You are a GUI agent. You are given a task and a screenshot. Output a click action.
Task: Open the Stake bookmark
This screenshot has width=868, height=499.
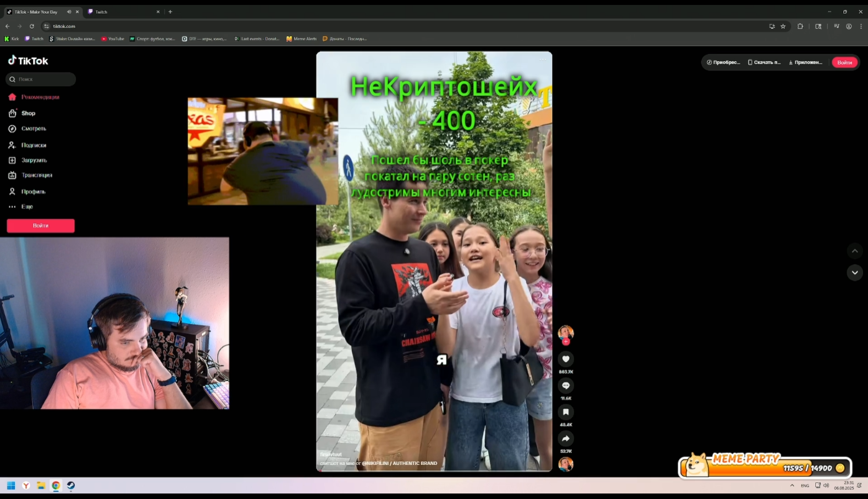pyautogui.click(x=72, y=39)
